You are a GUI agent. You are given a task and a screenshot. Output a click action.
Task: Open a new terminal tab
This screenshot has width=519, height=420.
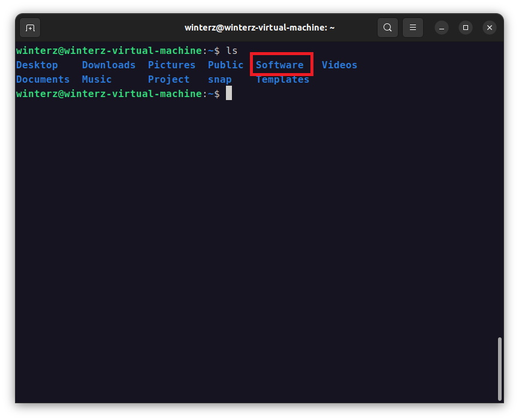point(29,28)
